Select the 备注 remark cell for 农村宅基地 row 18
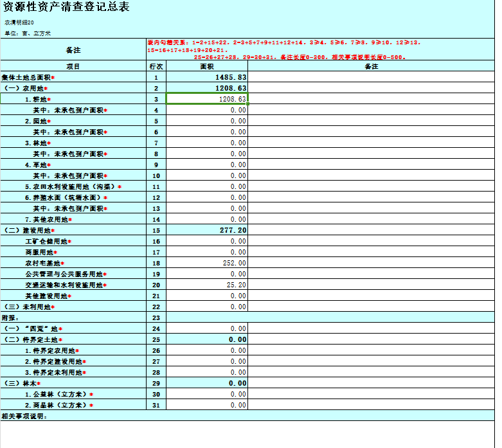 [x=371, y=263]
